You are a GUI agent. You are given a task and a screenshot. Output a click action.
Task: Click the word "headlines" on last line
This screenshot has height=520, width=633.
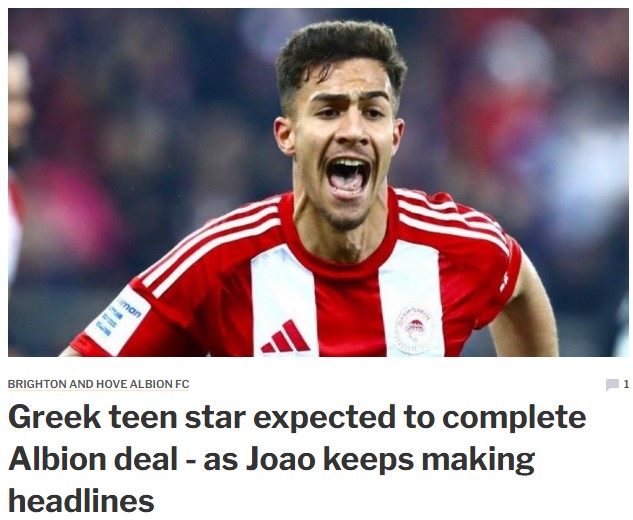tap(82, 501)
